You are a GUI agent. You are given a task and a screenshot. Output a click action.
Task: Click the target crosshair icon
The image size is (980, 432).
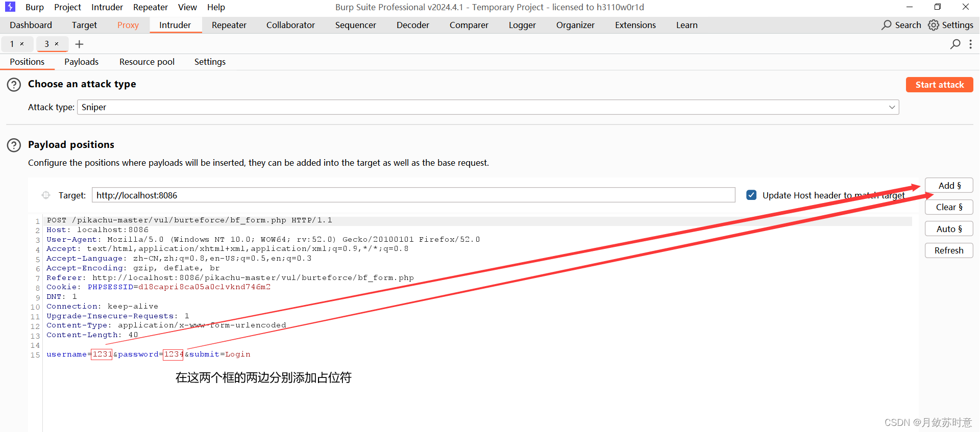[x=46, y=195]
